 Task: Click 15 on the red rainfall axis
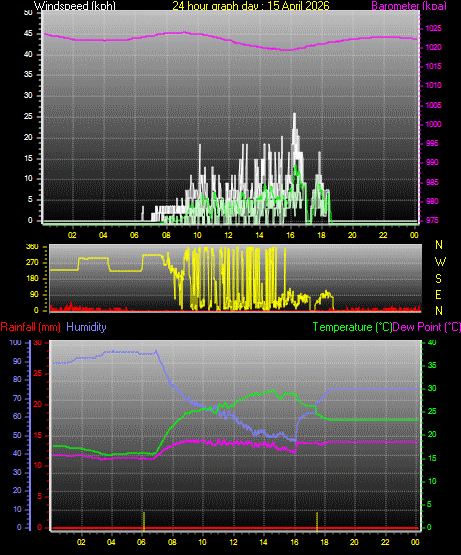(x=38, y=435)
